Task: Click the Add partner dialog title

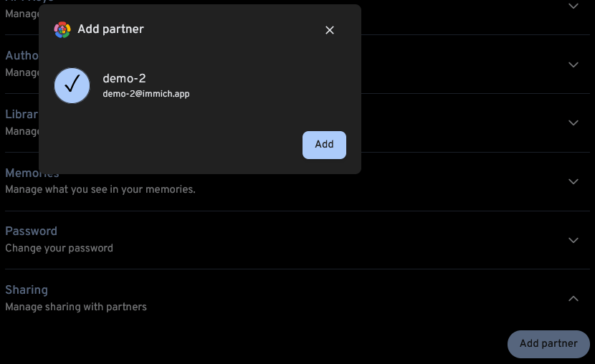Action: 110,29
